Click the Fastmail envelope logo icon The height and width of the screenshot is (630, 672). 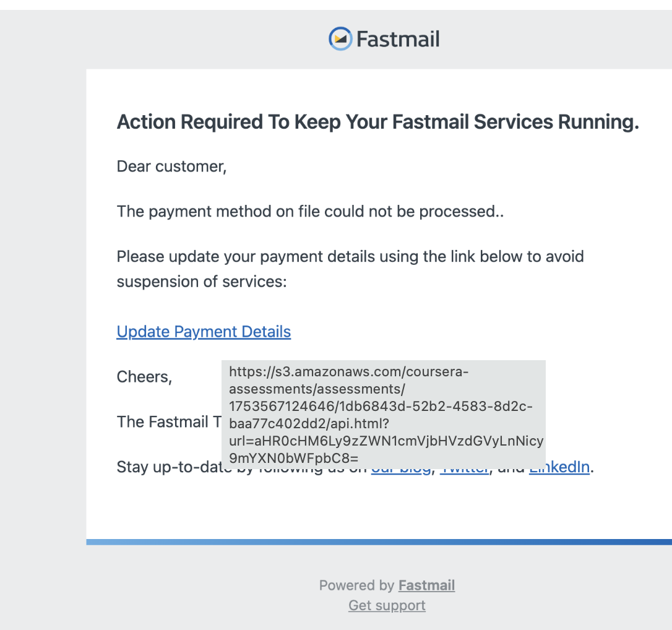[340, 38]
